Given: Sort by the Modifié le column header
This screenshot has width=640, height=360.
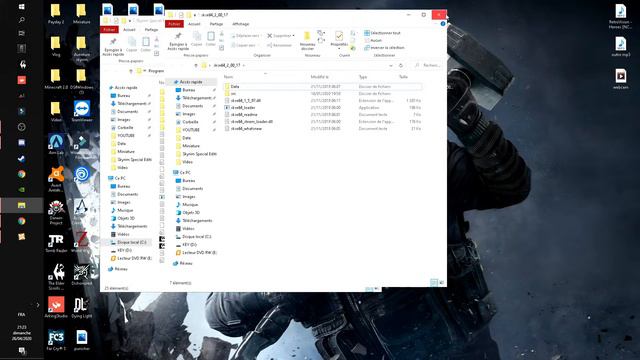Looking at the screenshot, I should pos(320,77).
